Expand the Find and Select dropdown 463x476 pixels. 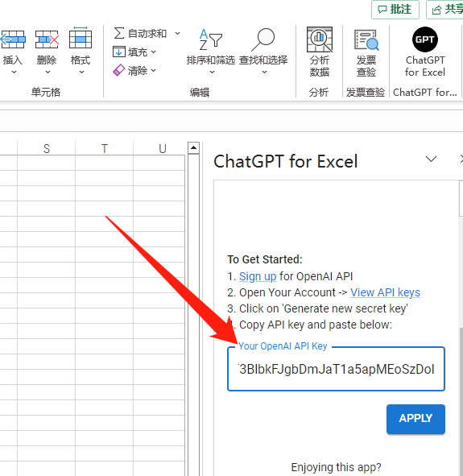coord(264,72)
